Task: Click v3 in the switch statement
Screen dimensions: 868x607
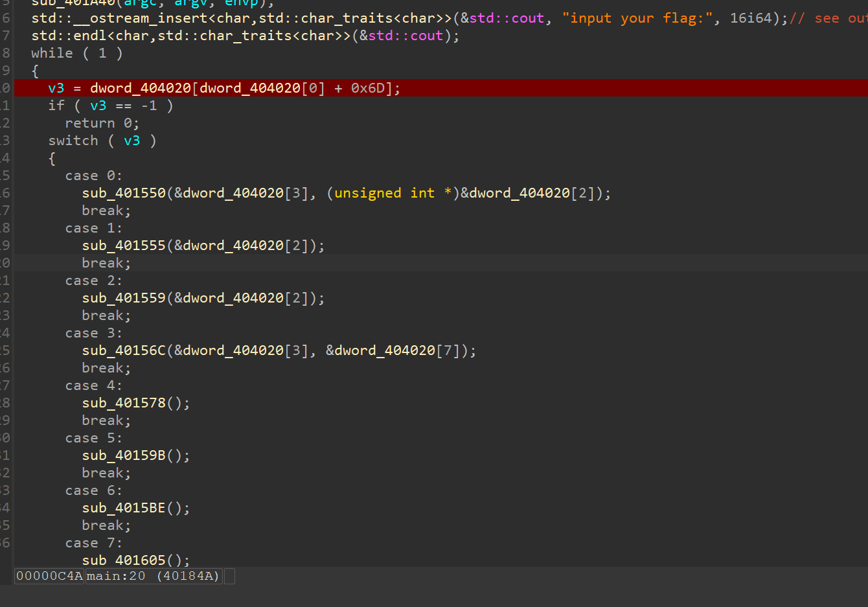Action: pos(131,141)
